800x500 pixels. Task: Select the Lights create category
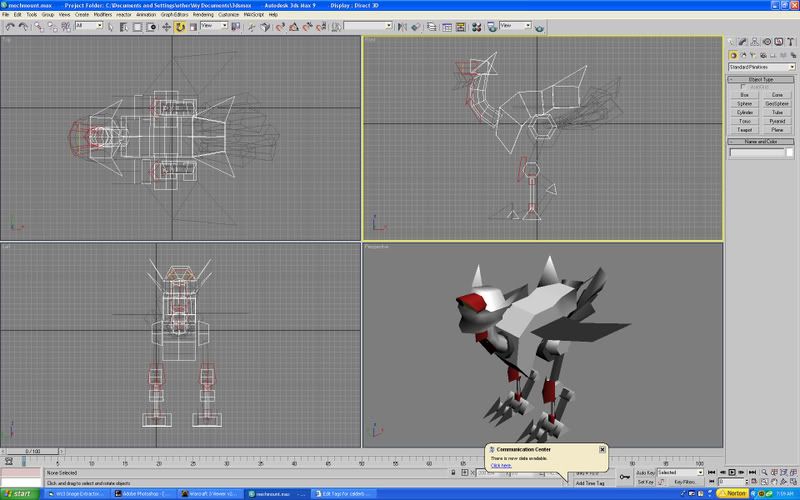click(x=753, y=55)
